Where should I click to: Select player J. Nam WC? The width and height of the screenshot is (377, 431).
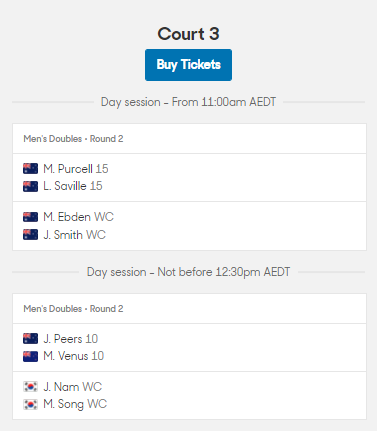coord(72,387)
